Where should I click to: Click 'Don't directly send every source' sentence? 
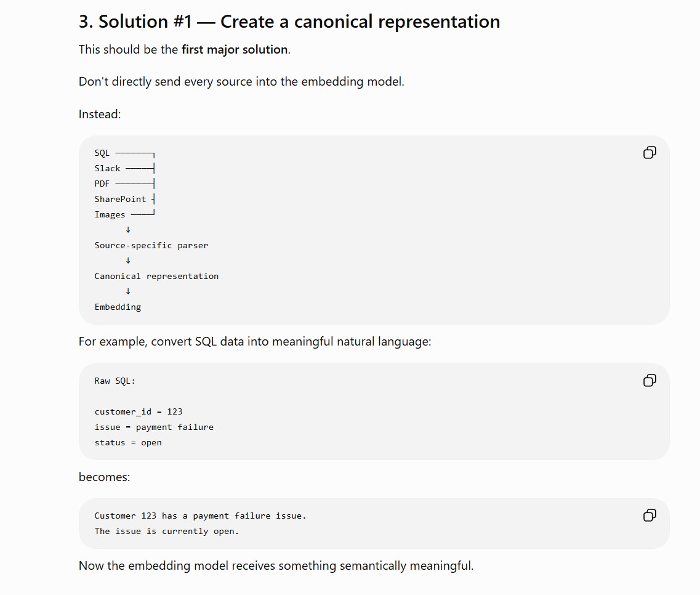pos(241,82)
